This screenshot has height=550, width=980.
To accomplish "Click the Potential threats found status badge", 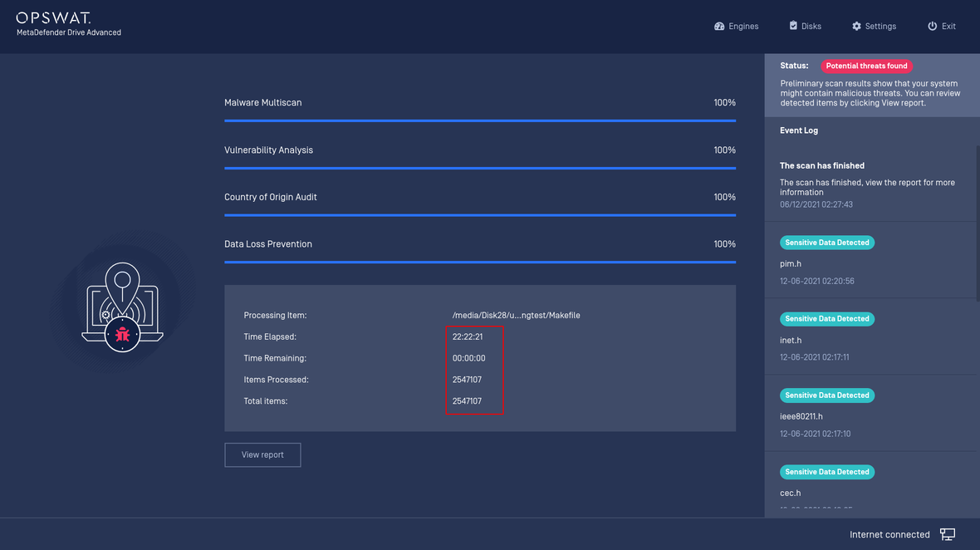I will (x=866, y=66).
